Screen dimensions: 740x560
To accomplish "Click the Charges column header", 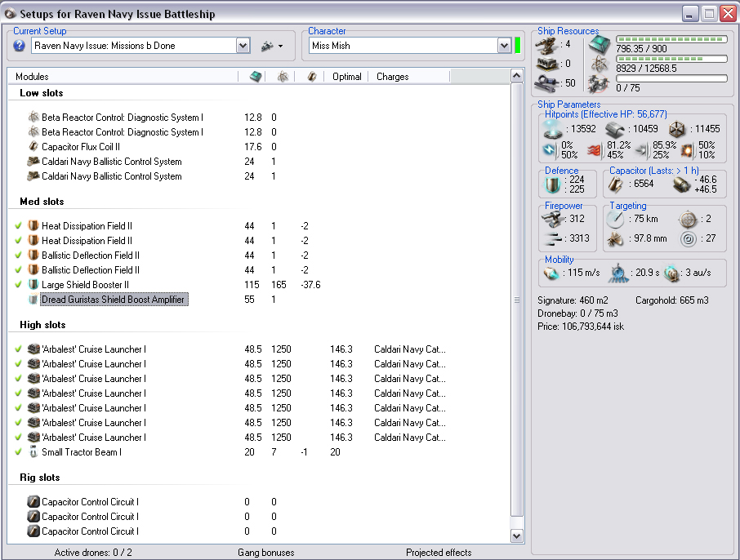I will point(408,77).
